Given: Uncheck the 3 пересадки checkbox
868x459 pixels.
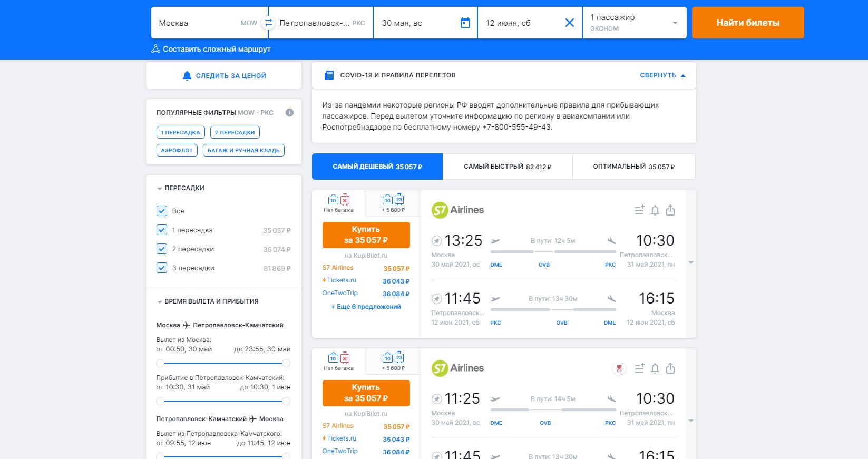Looking at the screenshot, I should point(162,268).
